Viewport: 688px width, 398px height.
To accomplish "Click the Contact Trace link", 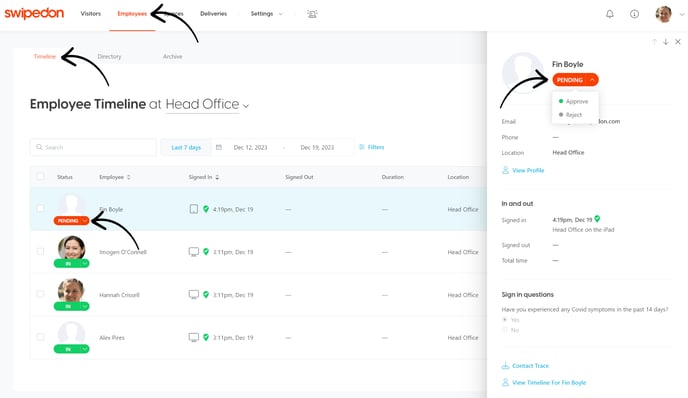I will pyautogui.click(x=525, y=366).
